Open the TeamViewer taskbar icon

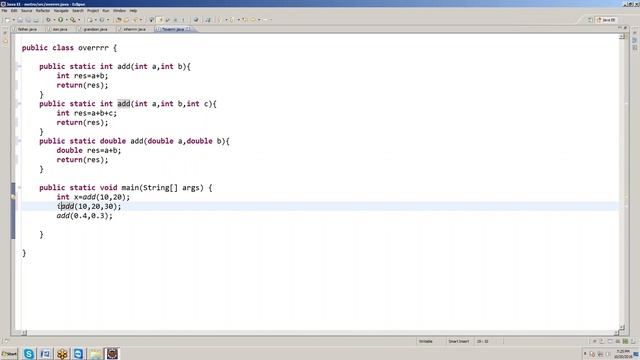coord(78,353)
